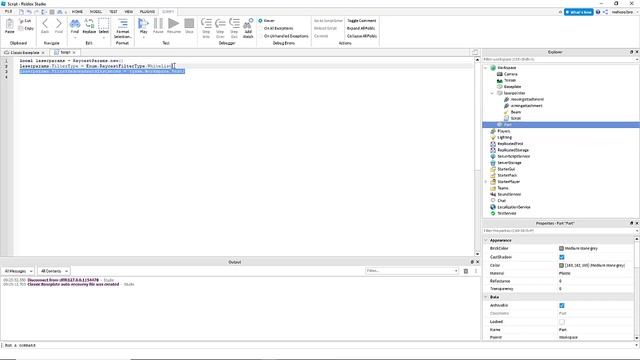This screenshot has width=640, height=360.
Task: Open the FILE menu
Action: point(9,12)
